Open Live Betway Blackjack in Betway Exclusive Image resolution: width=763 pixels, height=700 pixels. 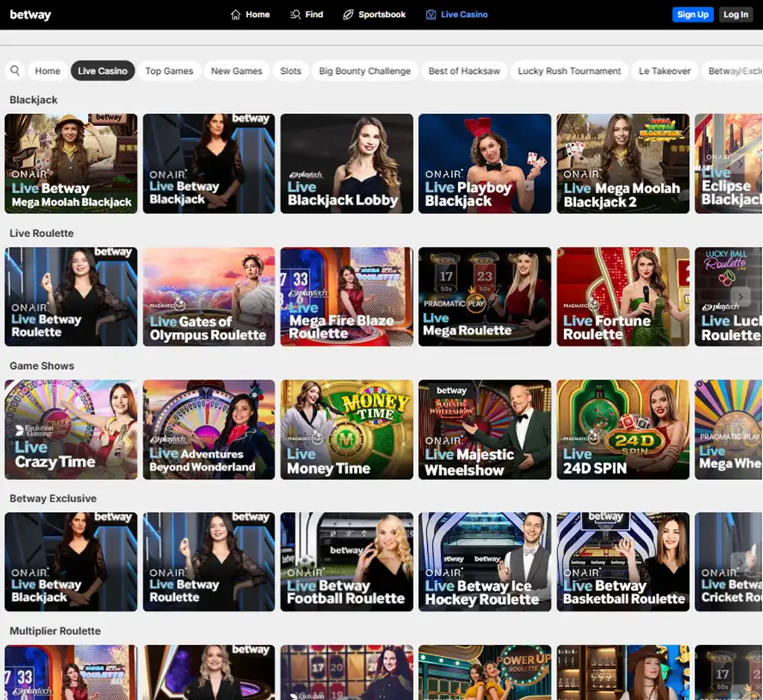pos(71,562)
